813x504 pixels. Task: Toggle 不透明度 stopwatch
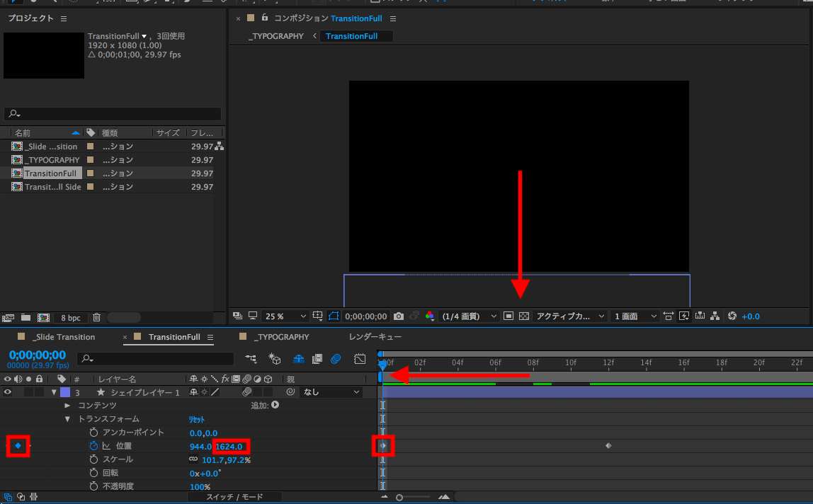point(93,486)
